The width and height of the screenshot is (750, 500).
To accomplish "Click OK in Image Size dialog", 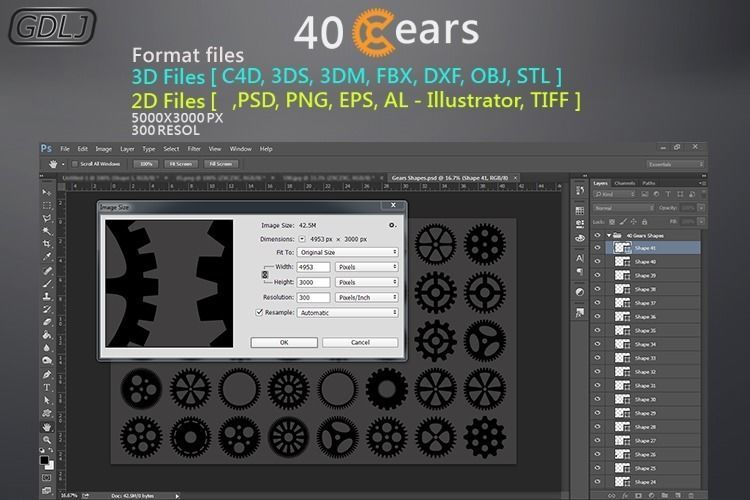I will tap(284, 342).
